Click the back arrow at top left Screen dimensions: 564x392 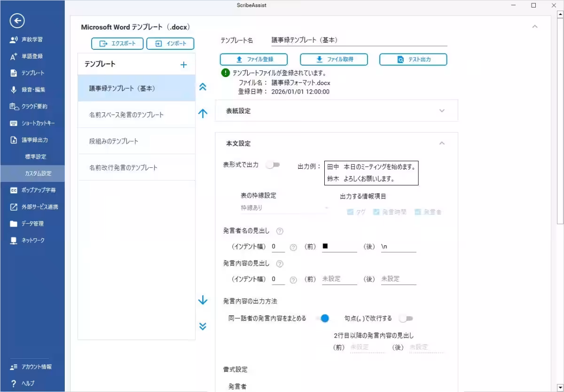pos(17,21)
